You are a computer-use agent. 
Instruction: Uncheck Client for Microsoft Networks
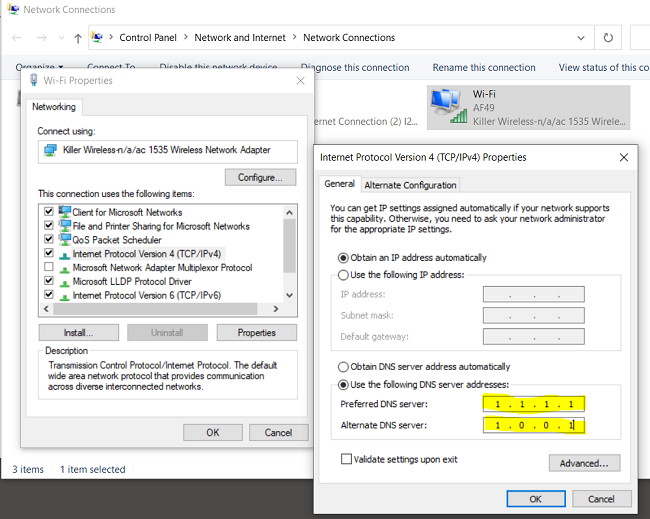point(49,211)
